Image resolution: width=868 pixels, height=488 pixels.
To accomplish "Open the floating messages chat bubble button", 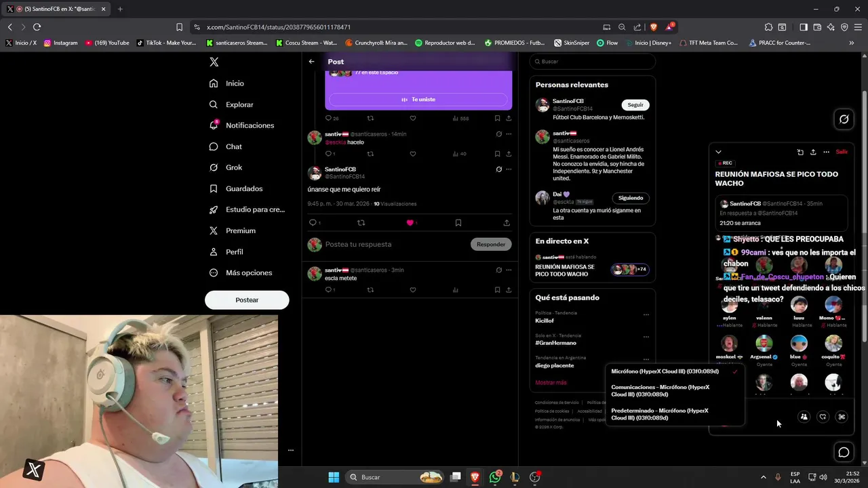I will (x=844, y=452).
